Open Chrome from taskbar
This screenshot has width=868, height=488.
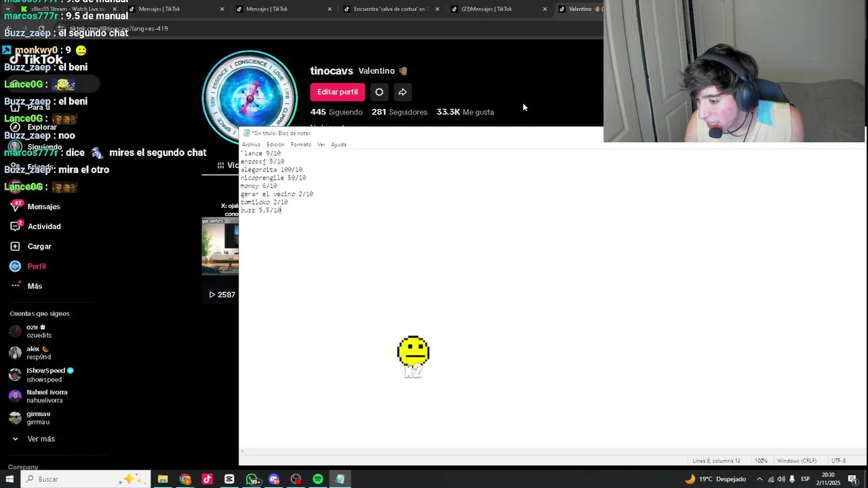click(185, 479)
